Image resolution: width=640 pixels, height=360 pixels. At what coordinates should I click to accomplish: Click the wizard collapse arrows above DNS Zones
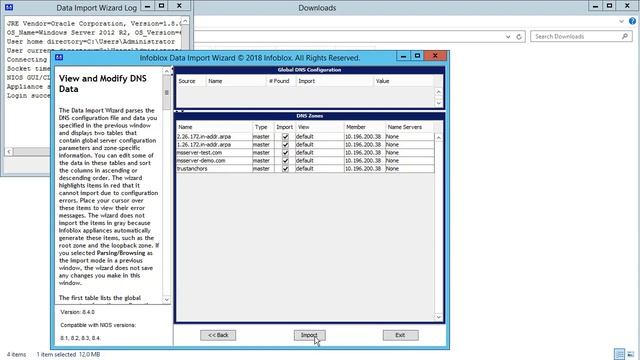pos(180,111)
